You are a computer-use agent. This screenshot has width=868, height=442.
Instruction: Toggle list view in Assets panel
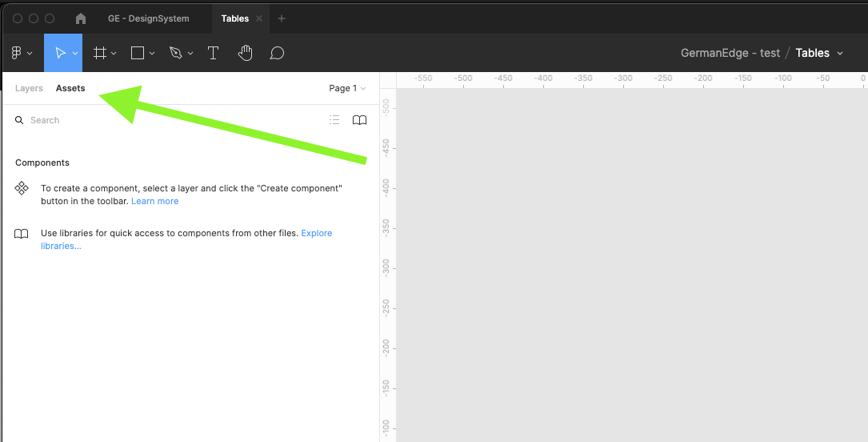(334, 120)
